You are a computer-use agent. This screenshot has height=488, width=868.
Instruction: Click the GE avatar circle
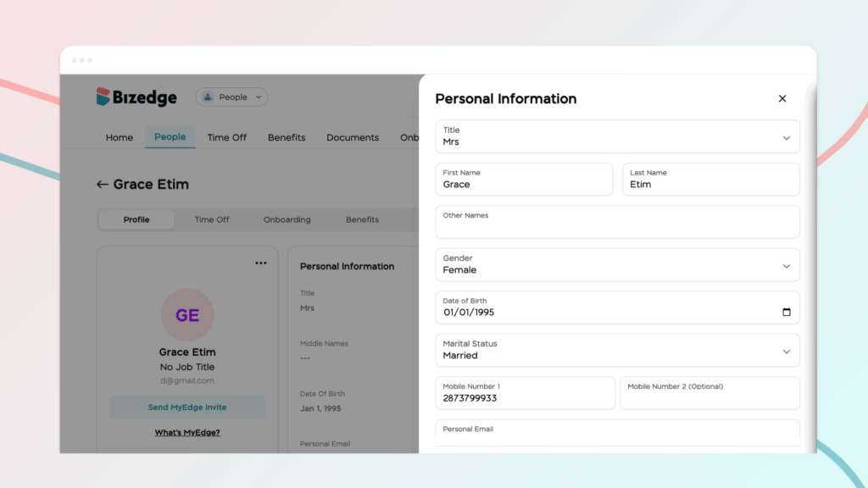coord(187,315)
